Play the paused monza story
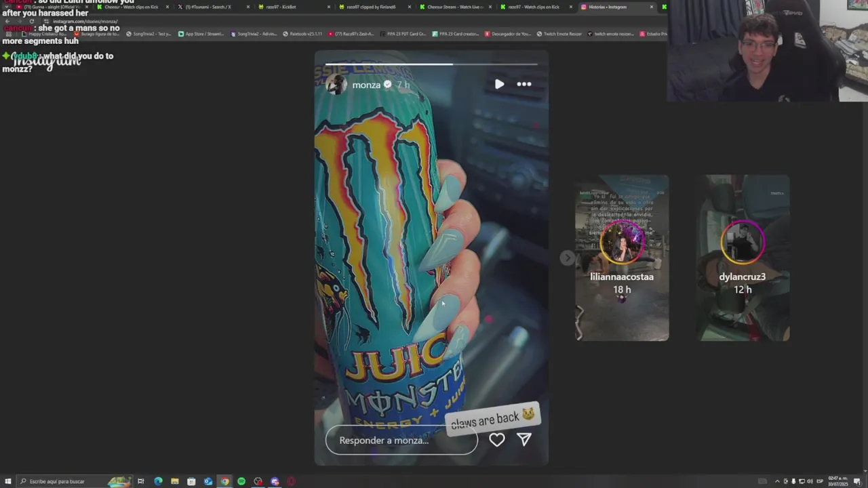Viewport: 868px width, 488px height. [499, 84]
